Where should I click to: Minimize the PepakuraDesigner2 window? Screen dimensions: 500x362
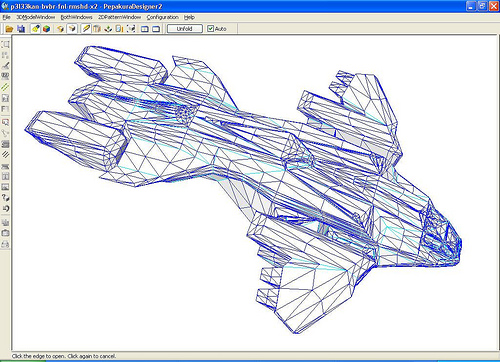(471, 6)
